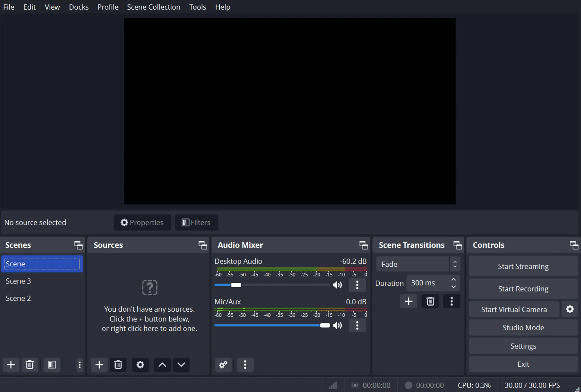
Task: Click the add source button
Action: [99, 364]
